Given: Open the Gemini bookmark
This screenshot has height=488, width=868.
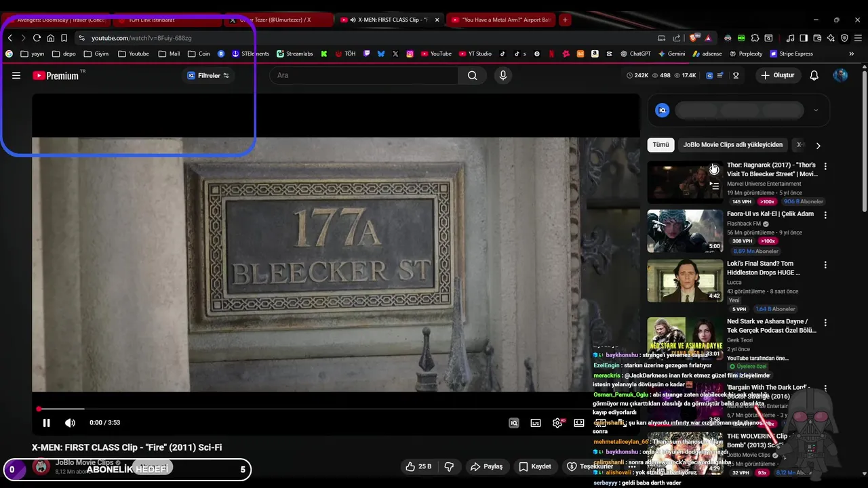Looking at the screenshot, I should (x=672, y=54).
